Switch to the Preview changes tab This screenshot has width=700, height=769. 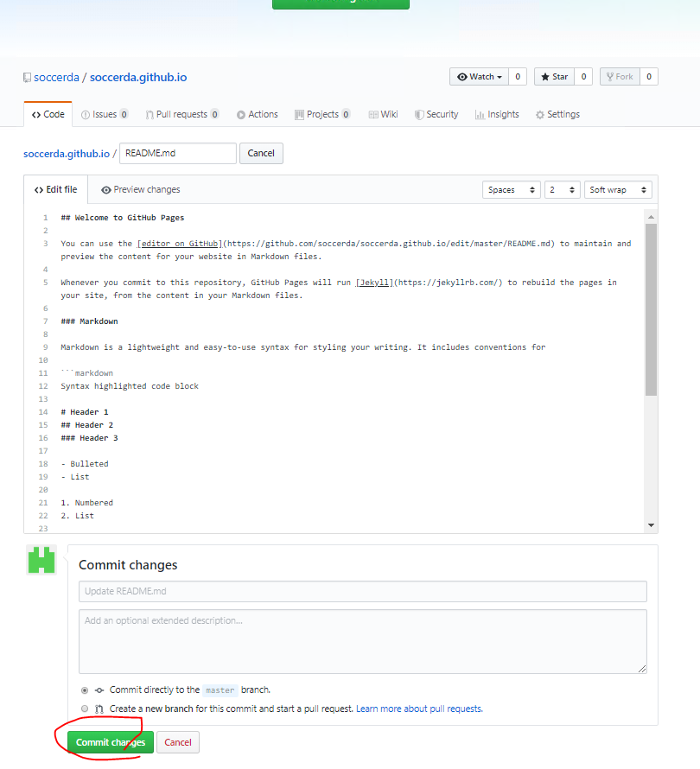(x=140, y=190)
